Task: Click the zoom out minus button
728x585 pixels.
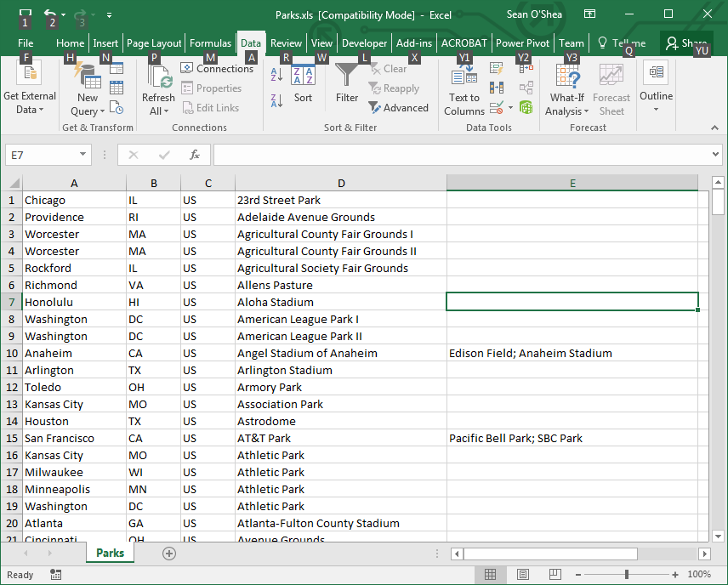Action: pos(579,575)
